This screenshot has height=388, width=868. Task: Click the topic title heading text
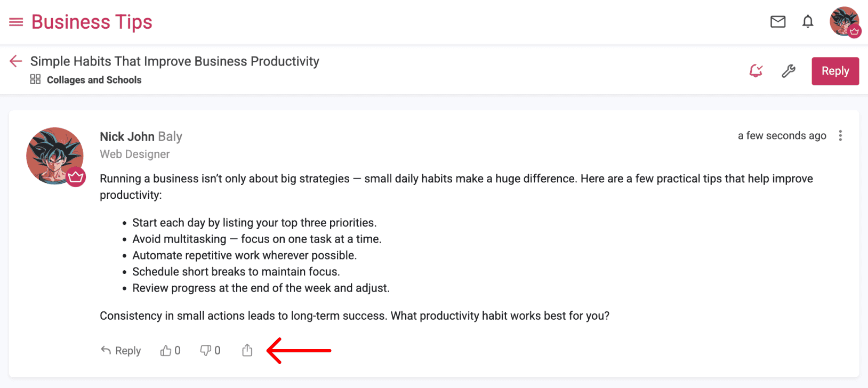pyautogui.click(x=174, y=61)
